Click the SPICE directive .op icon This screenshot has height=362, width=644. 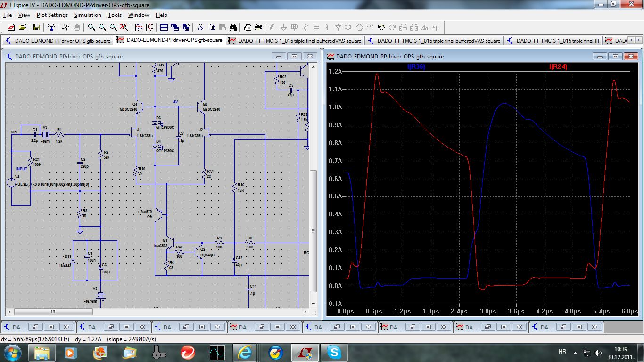436,27
